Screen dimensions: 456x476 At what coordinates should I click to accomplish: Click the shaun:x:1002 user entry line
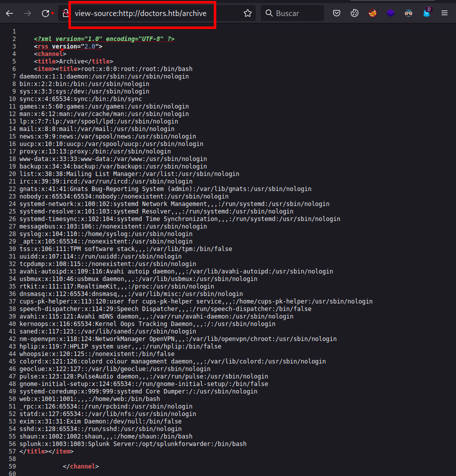pyautogui.click(x=106, y=436)
